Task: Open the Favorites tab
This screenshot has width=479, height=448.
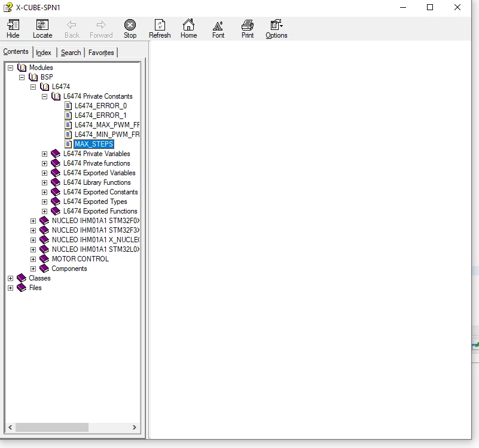Action: (101, 53)
